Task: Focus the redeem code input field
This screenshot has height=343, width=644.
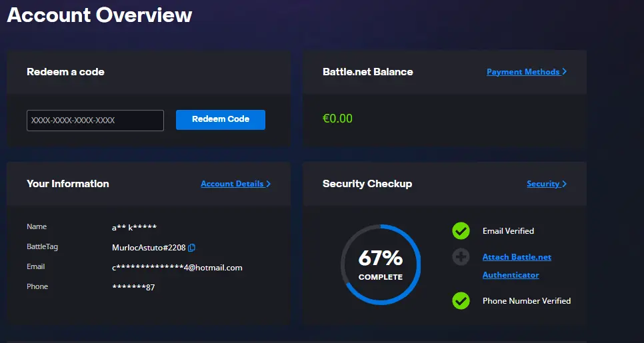Action: point(95,121)
